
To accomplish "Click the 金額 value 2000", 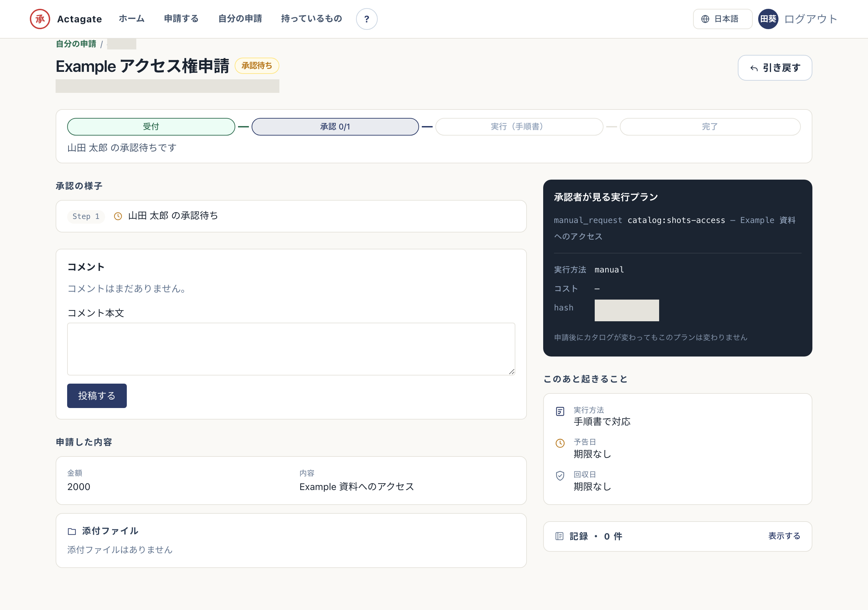I will (79, 487).
